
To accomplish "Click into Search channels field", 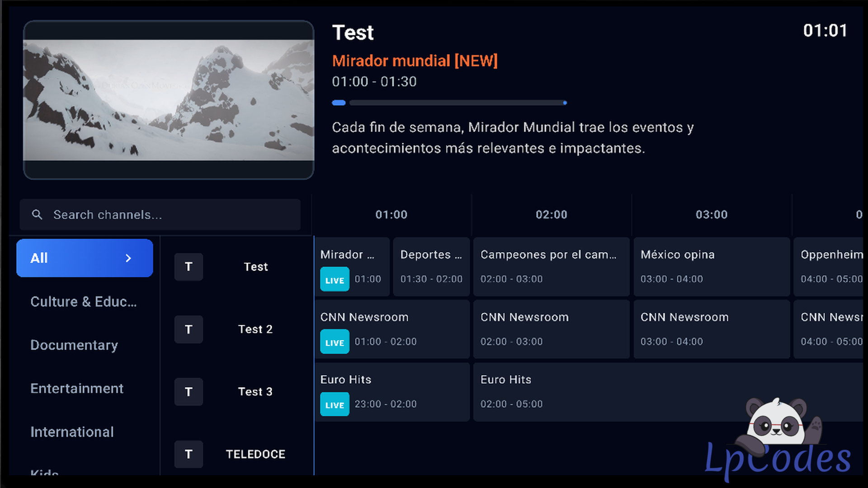I will click(172, 215).
